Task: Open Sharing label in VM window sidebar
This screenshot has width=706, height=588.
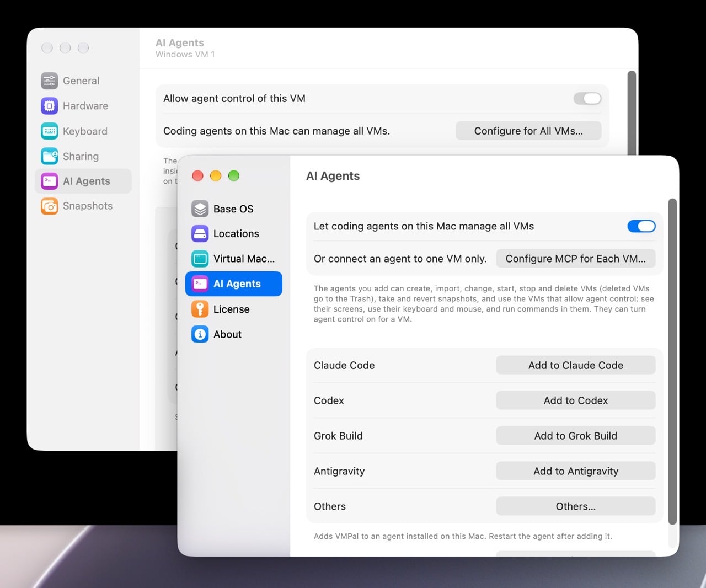Action: [x=81, y=156]
